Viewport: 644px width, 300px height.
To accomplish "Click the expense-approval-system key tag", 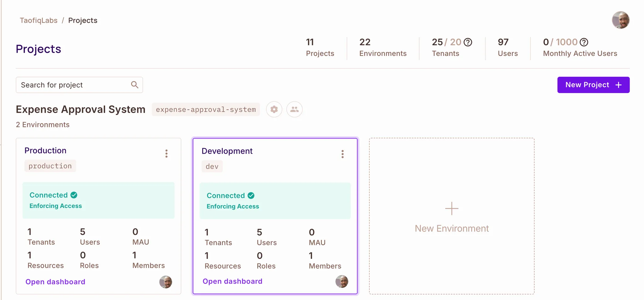I will 206,109.
